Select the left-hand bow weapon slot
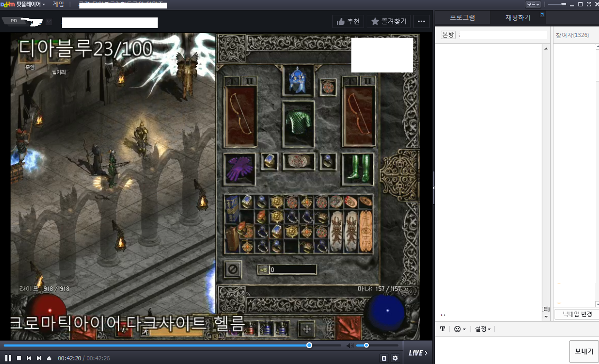Viewport: 599px width, 364px height. (240, 116)
